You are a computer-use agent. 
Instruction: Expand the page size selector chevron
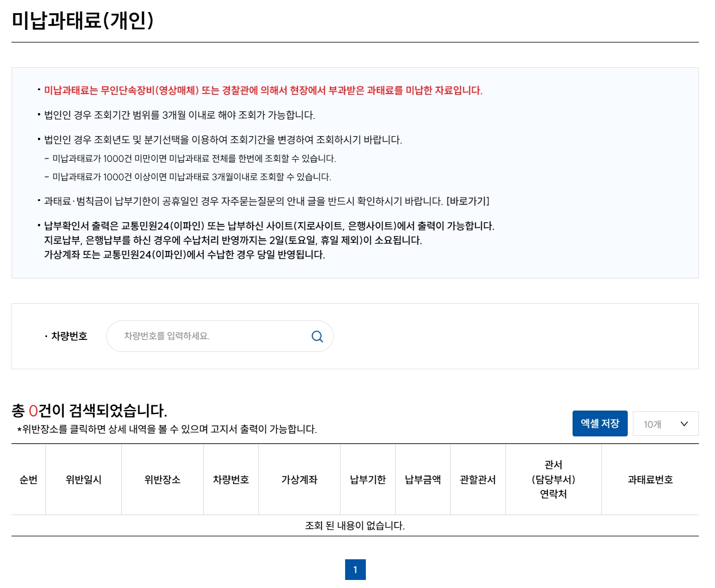683,424
